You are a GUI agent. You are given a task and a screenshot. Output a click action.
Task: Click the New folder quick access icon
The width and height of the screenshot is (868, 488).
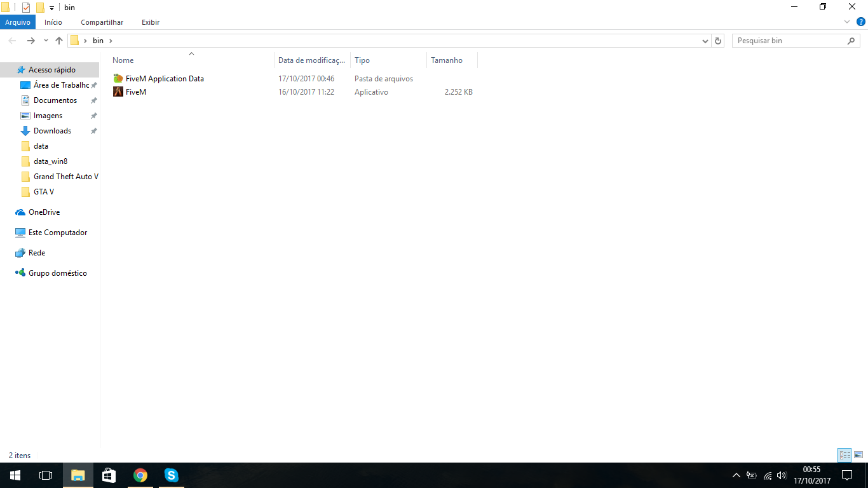[40, 8]
